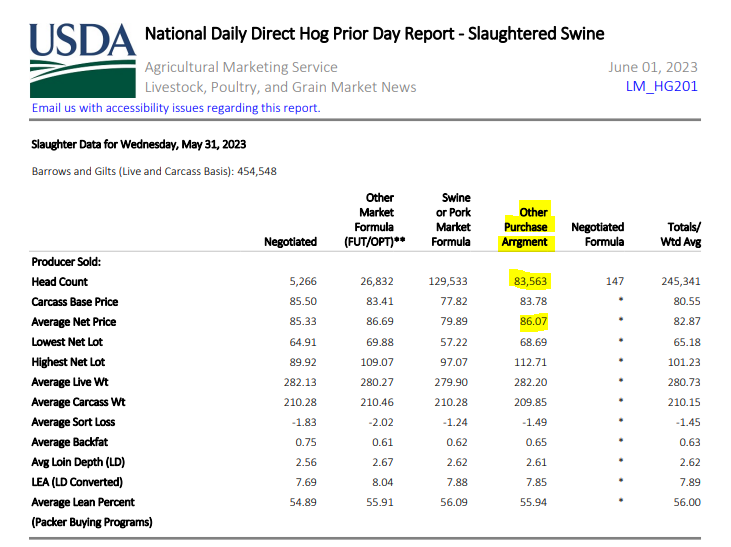Click the Average Live Wt row label
The width and height of the screenshot is (731, 547).
[x=69, y=382]
